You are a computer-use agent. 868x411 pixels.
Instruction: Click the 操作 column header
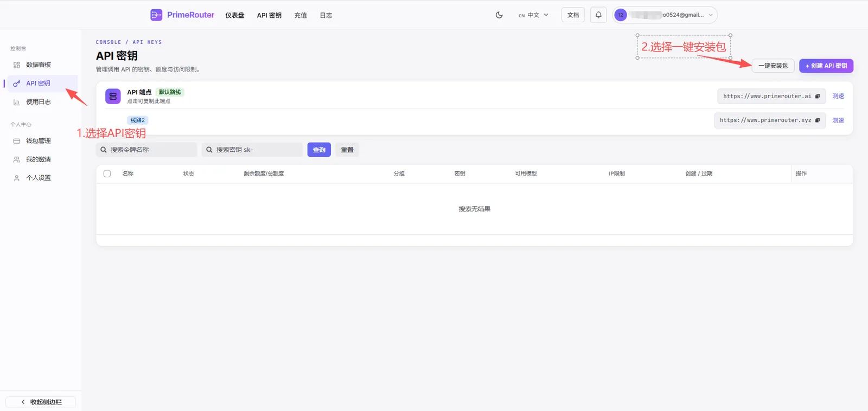pyautogui.click(x=801, y=174)
